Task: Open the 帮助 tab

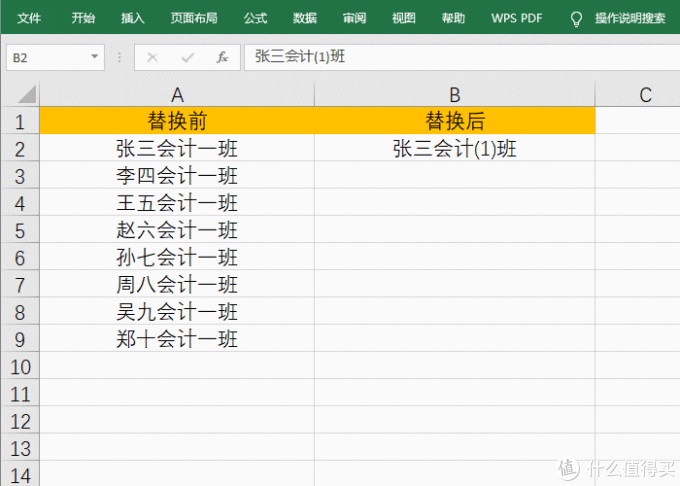Action: click(453, 18)
